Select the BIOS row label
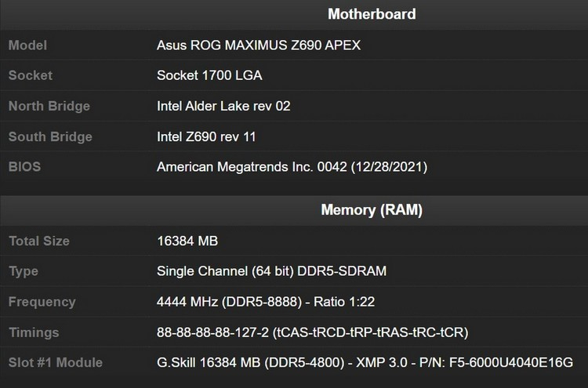 coord(24,167)
